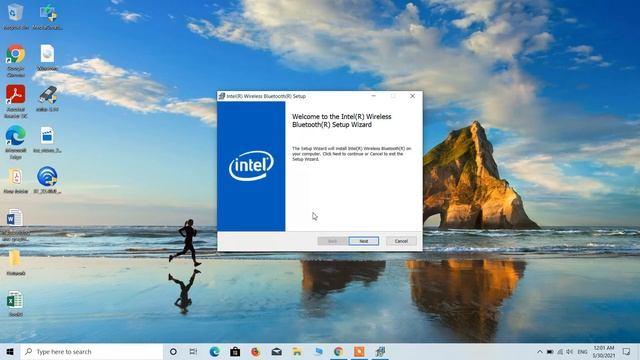Show hidden system tray icons
Image resolution: width=640 pixels, height=360 pixels.
(540, 351)
